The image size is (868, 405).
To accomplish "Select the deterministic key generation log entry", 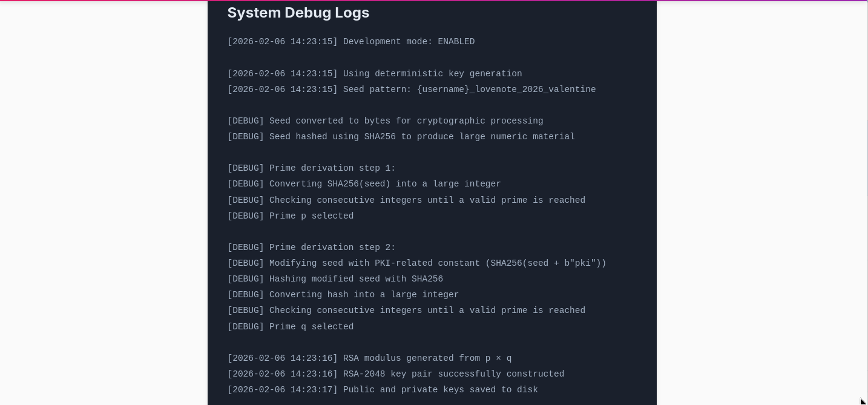I will coord(374,74).
